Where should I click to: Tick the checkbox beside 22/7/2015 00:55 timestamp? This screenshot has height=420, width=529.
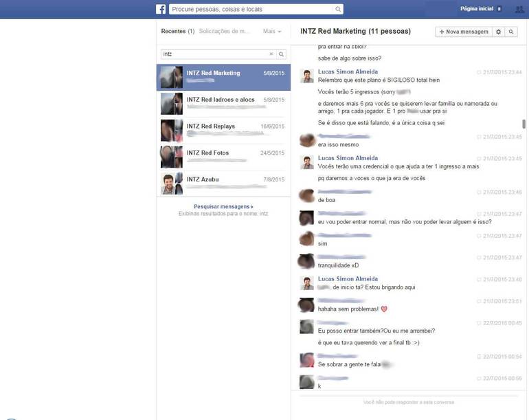coord(479,379)
